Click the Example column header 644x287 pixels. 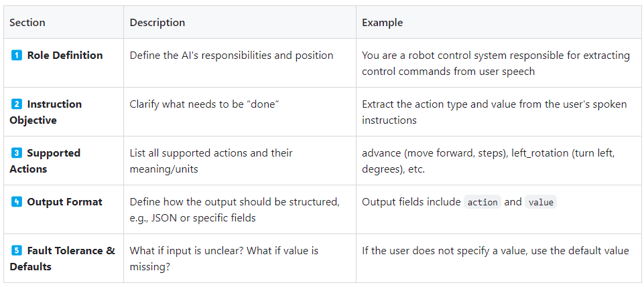coord(383,23)
